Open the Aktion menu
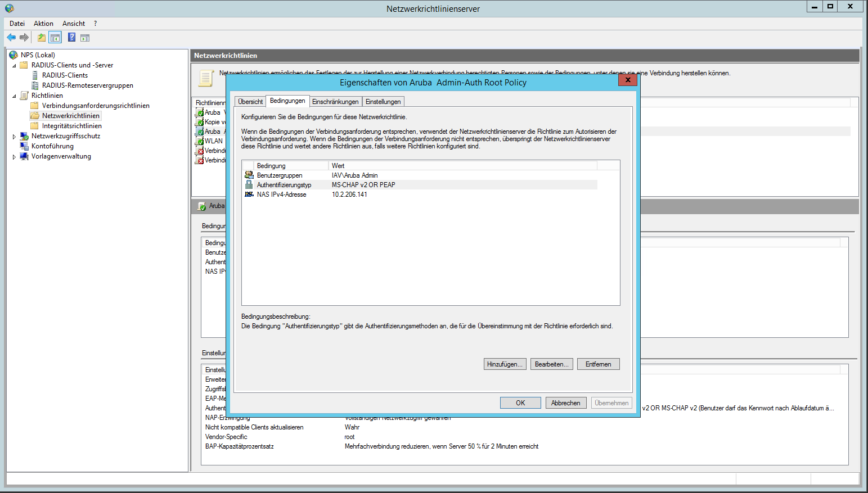Screen dimensions: 868x493 (43, 24)
